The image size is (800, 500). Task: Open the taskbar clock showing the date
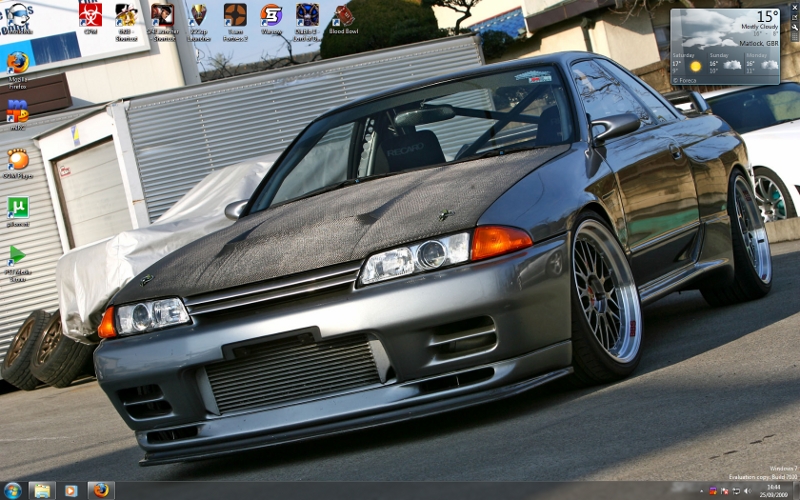772,490
